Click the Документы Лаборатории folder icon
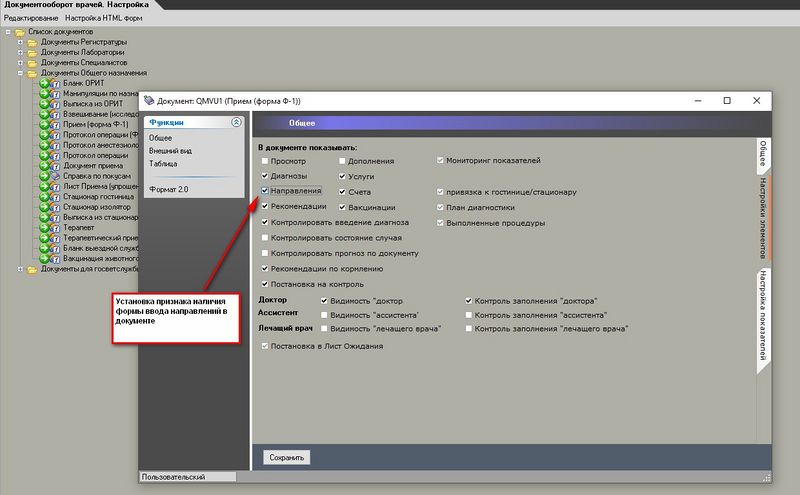This screenshot has height=495, width=800. 32,52
